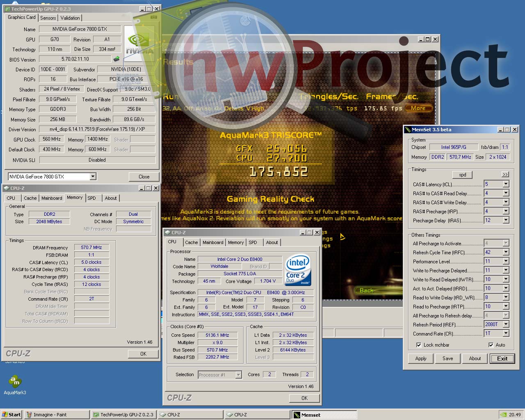Click the DRAM Frequency value 570.7 MHz

[92, 247]
